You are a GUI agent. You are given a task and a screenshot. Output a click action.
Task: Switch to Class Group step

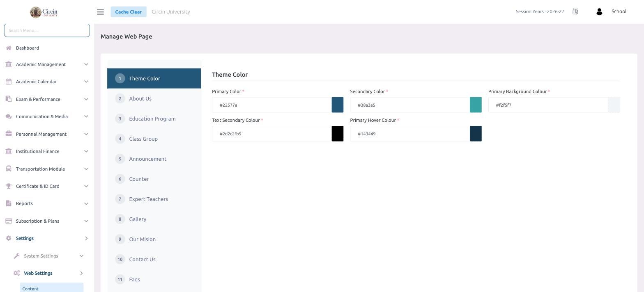[154, 139]
